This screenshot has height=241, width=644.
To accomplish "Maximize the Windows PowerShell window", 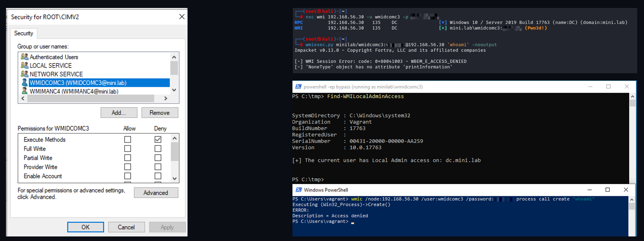I will point(608,190).
